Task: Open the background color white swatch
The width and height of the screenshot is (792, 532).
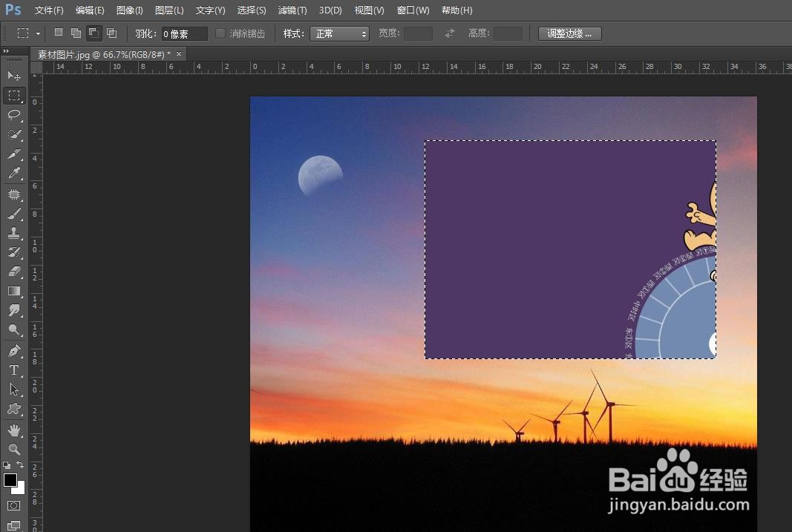Action: (20, 488)
